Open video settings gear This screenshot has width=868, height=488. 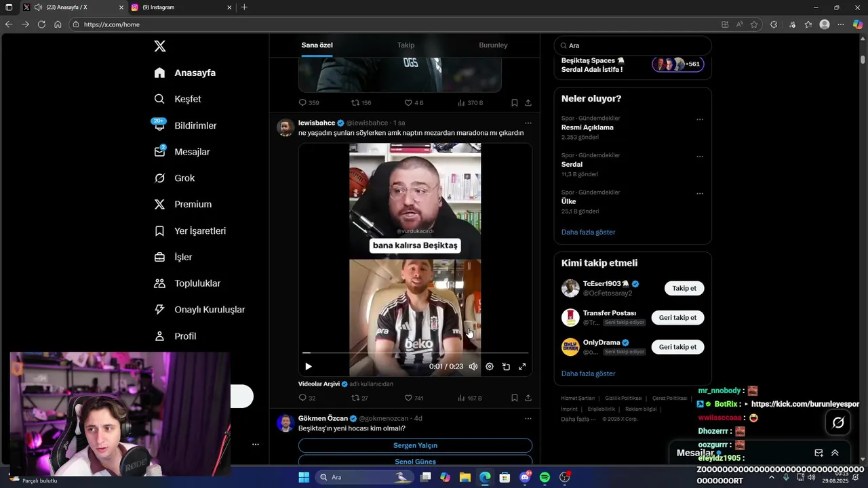point(490,367)
